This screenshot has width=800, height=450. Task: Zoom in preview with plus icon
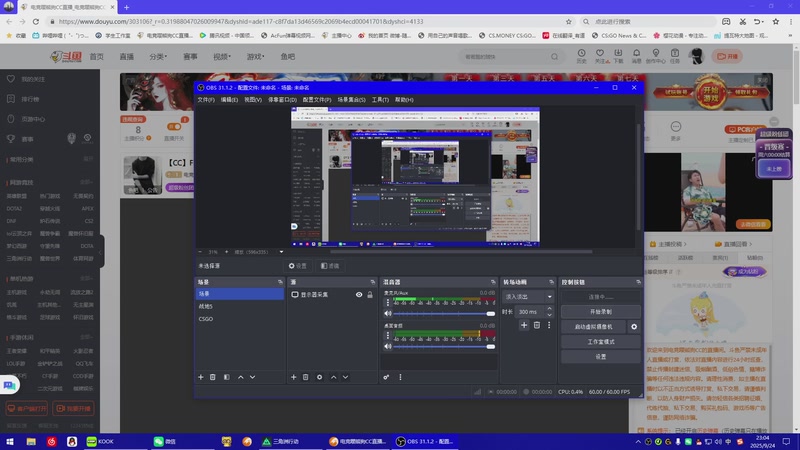click(x=227, y=252)
